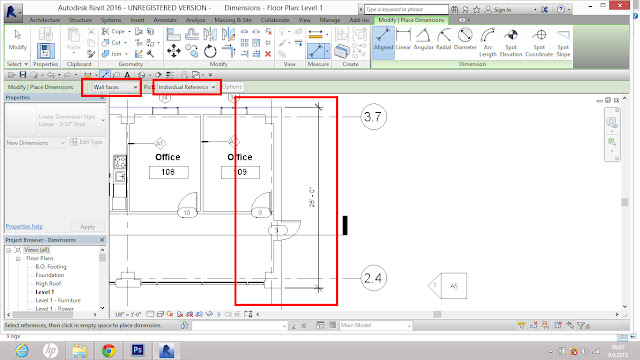Open the Individual Reference pick dropdown
This screenshot has height=360, width=640.
click(x=187, y=87)
